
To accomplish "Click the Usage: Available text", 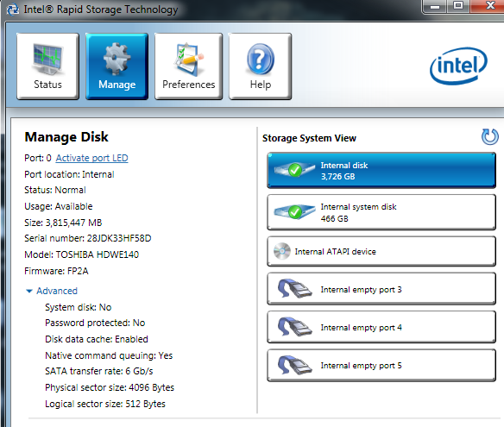I will [59, 206].
